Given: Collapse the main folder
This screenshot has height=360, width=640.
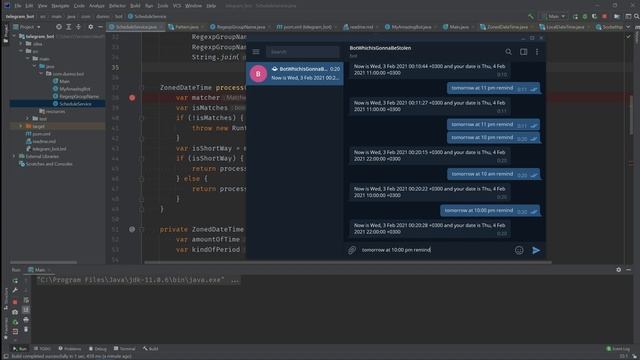Looking at the screenshot, I should [x=28, y=59].
